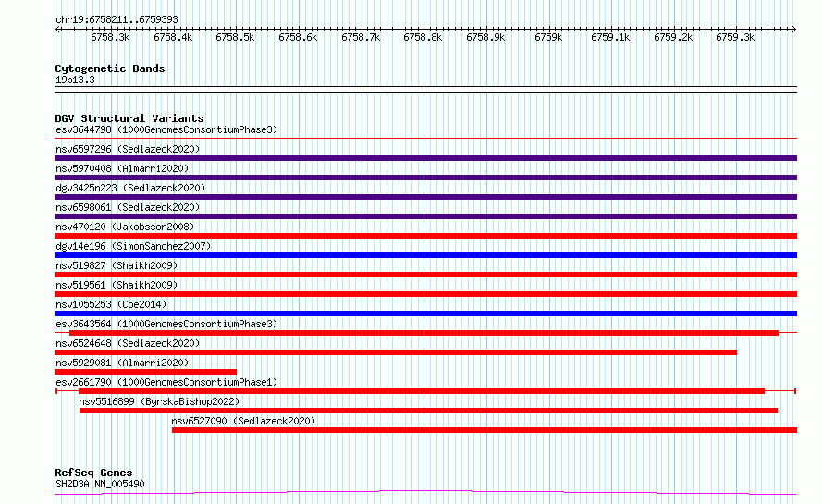
Task: Click the esv2661790 thick red bar
Action: tap(422, 391)
